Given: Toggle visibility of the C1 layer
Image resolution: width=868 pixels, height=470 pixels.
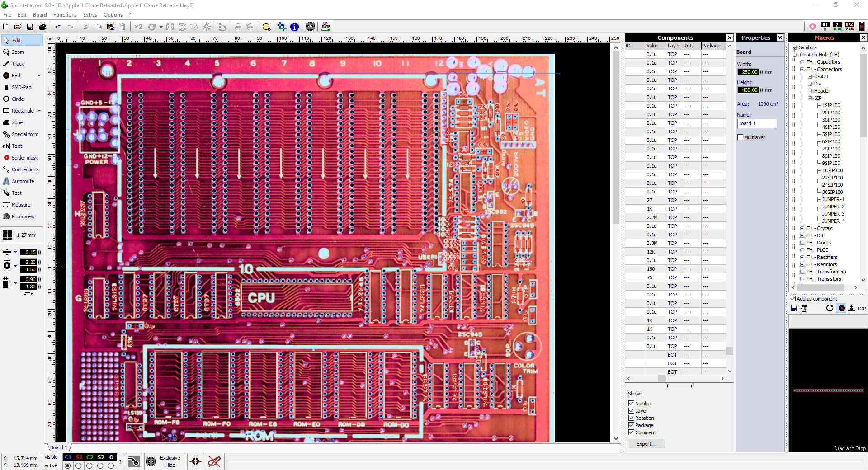Looking at the screenshot, I should [68, 457].
